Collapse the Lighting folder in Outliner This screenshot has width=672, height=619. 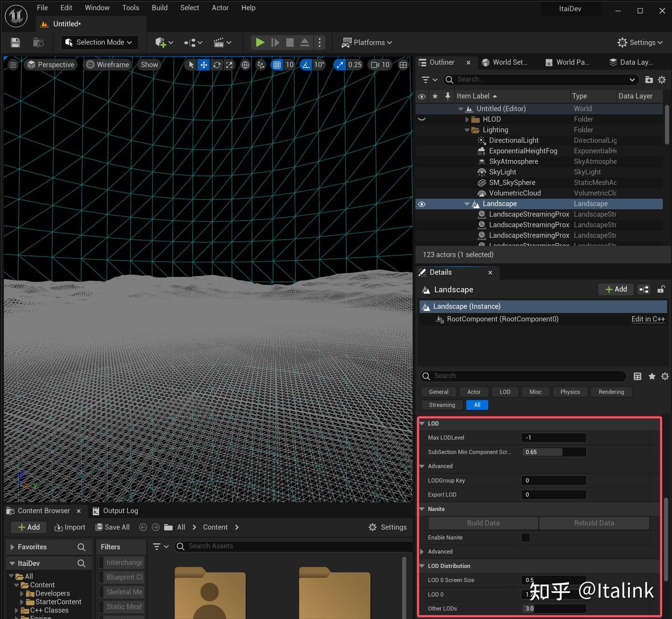467,130
